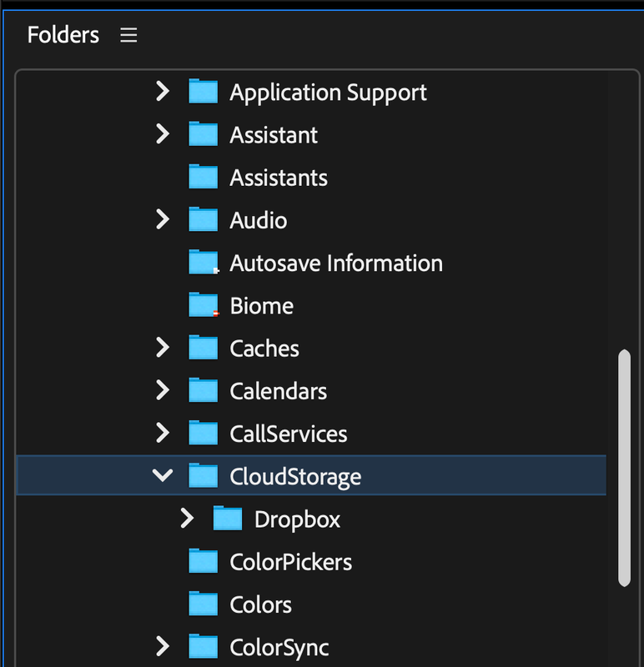Expand the ColorSync folder
644x667 pixels.
click(163, 646)
